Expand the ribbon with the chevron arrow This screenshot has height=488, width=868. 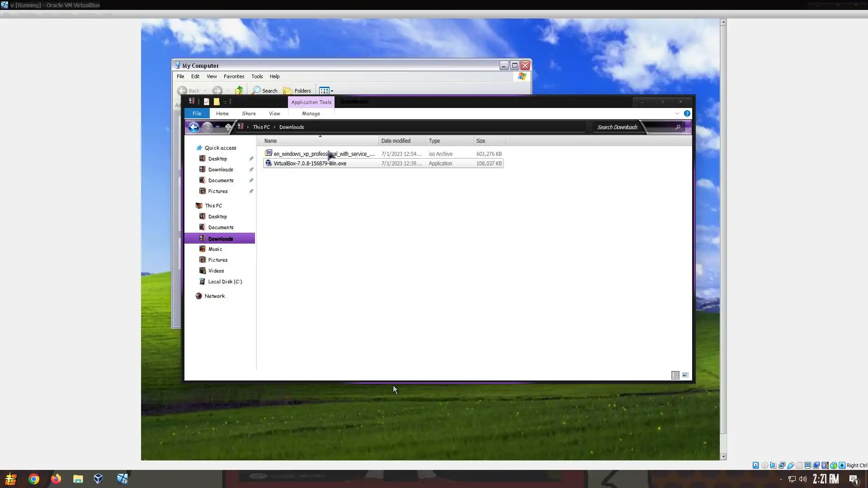click(x=677, y=113)
